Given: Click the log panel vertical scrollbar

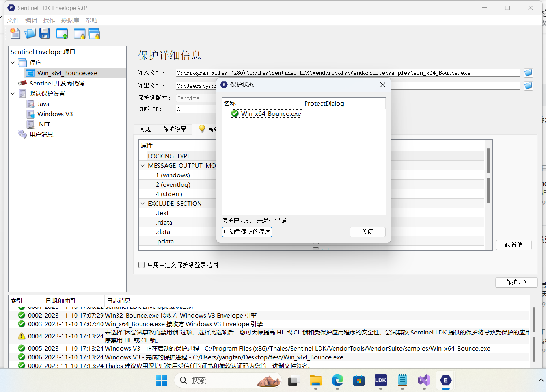Looking at the screenshot, I should coord(533,334).
